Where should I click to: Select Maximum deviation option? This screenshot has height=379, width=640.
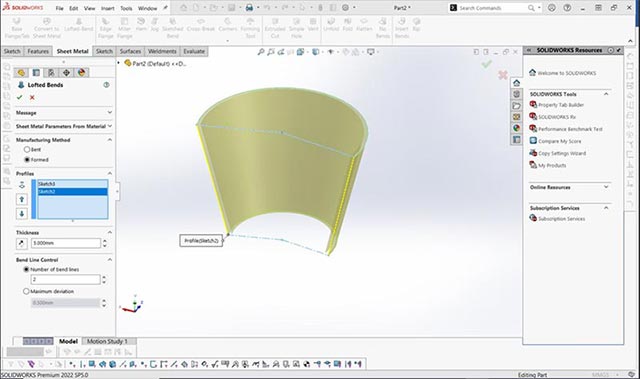click(x=27, y=291)
